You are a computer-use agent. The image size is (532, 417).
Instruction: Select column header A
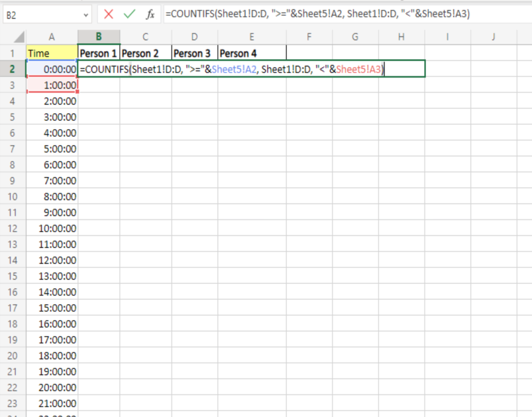pyautogui.click(x=52, y=37)
